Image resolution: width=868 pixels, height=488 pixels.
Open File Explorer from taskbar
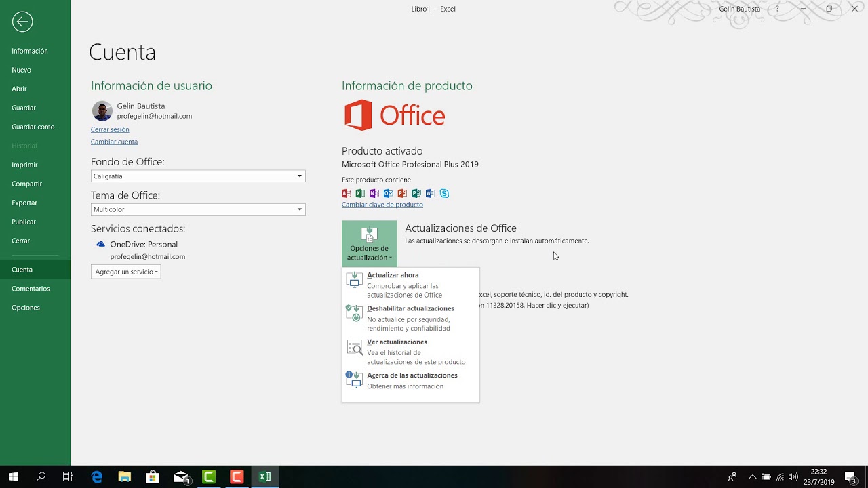click(x=125, y=476)
